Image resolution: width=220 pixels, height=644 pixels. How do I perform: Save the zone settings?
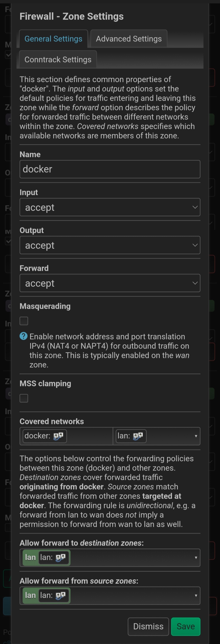[x=186, y=626]
